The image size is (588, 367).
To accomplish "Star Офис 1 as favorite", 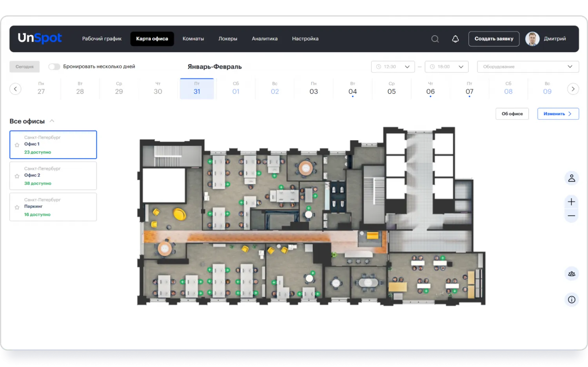I will pyautogui.click(x=17, y=145).
